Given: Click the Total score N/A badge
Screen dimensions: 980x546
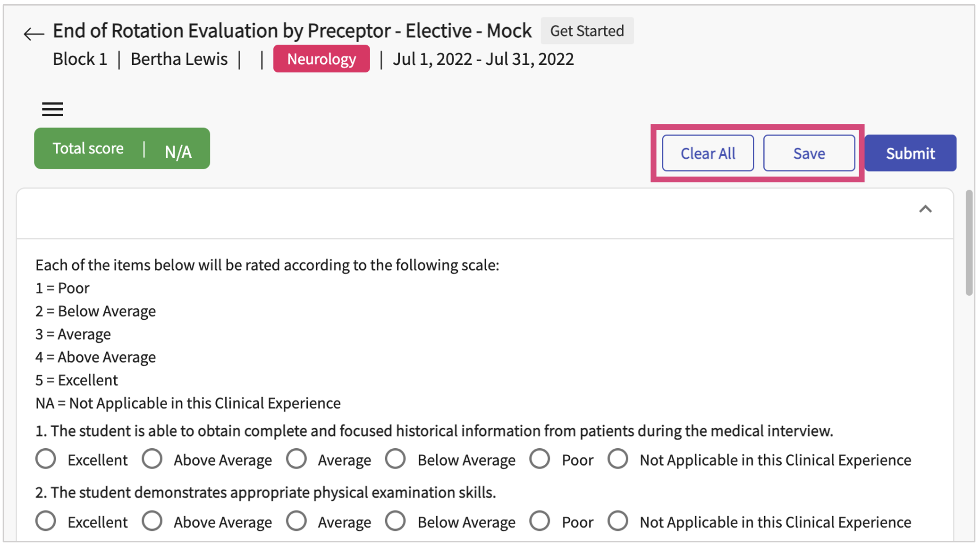Looking at the screenshot, I should tap(122, 148).
